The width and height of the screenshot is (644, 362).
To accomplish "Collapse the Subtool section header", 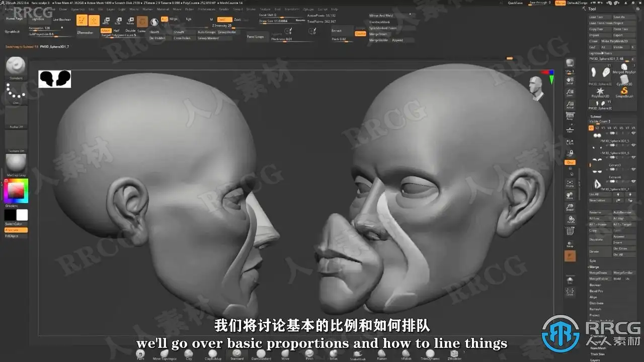I will [596, 116].
